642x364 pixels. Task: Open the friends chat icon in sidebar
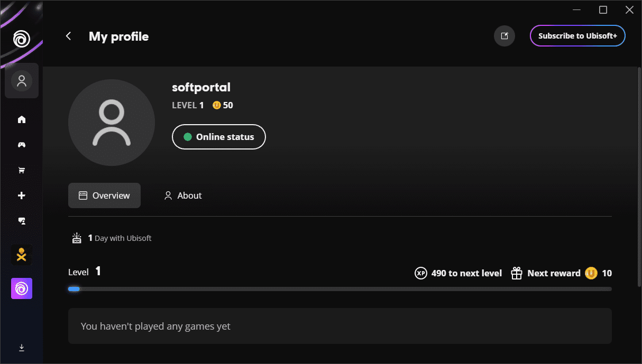pos(22,221)
